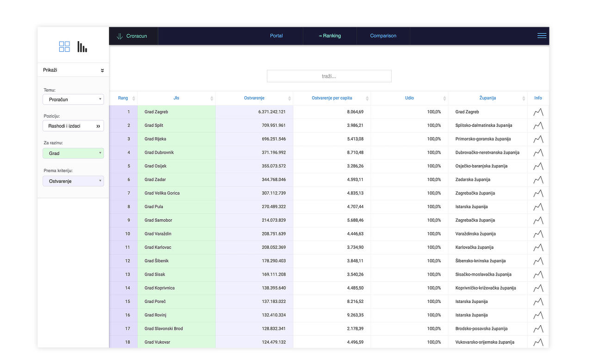The height and width of the screenshot is (364, 592).
Task: Click Dubrovačko-neretvanska županija cell
Action: pos(487,153)
